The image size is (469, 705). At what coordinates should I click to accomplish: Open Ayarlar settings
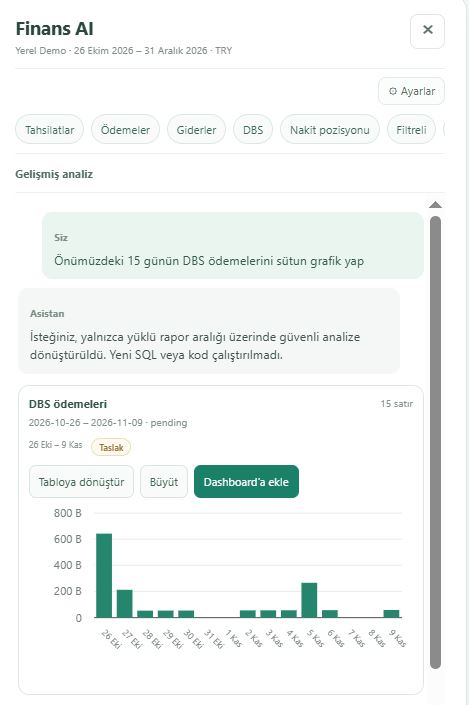coord(411,91)
